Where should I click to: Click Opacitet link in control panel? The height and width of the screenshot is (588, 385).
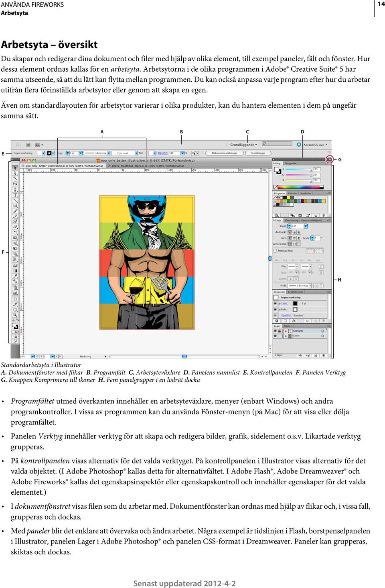coord(163,153)
